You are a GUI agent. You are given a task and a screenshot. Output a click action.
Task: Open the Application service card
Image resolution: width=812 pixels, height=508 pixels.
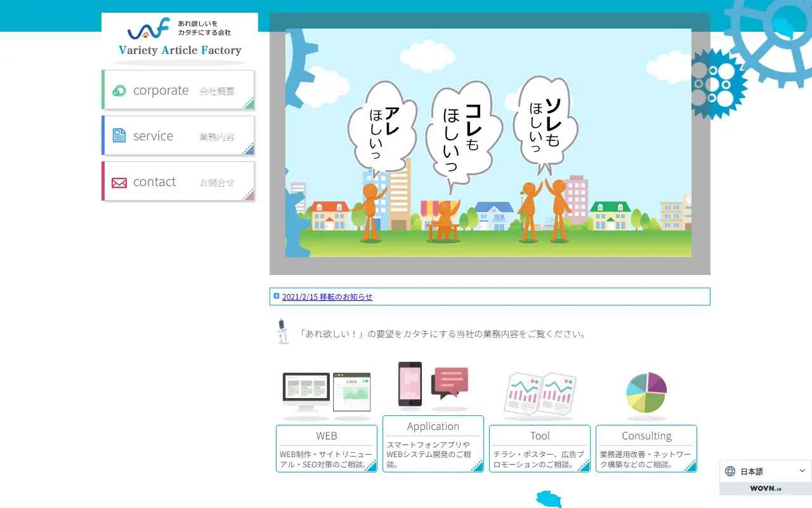tap(433, 444)
